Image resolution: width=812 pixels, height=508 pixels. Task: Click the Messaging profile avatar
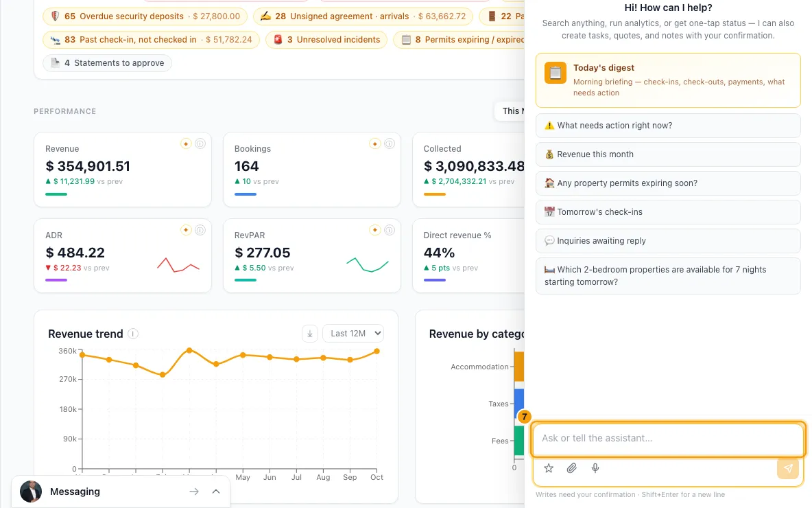tap(31, 492)
